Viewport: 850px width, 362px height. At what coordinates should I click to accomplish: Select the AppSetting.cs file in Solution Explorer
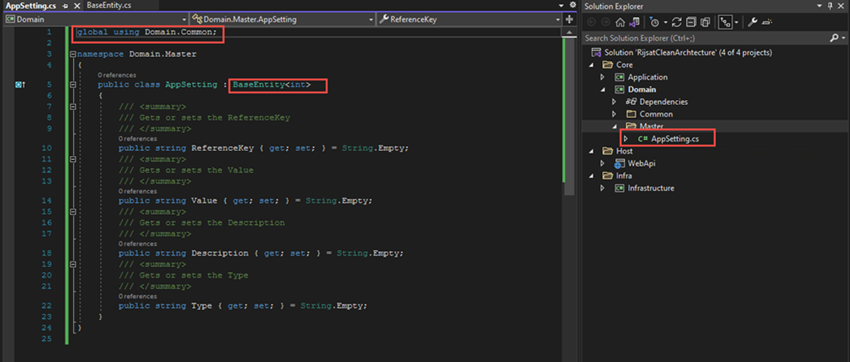(668, 139)
